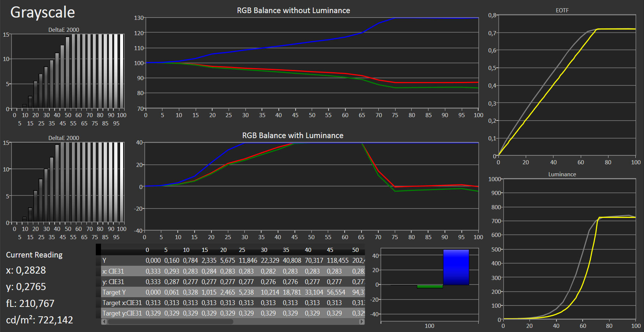The width and height of the screenshot is (644, 332).
Task: Click the Luminance chart title
Action: [x=562, y=174]
